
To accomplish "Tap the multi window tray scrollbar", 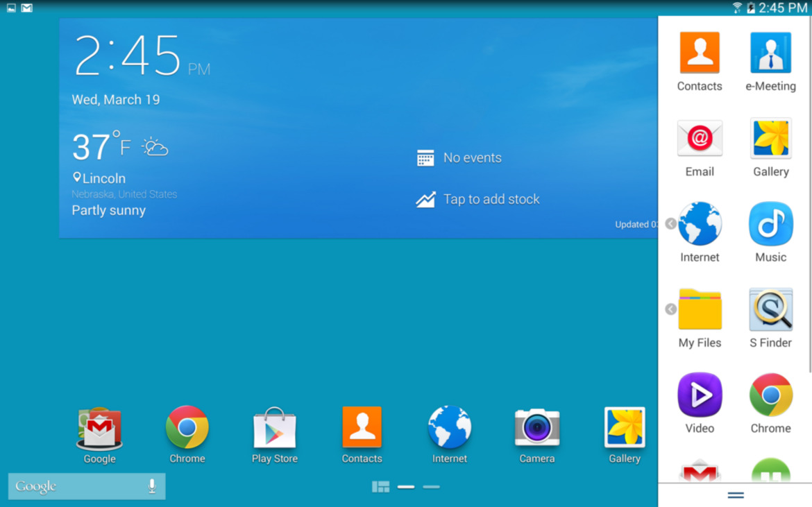I will click(x=810, y=194).
